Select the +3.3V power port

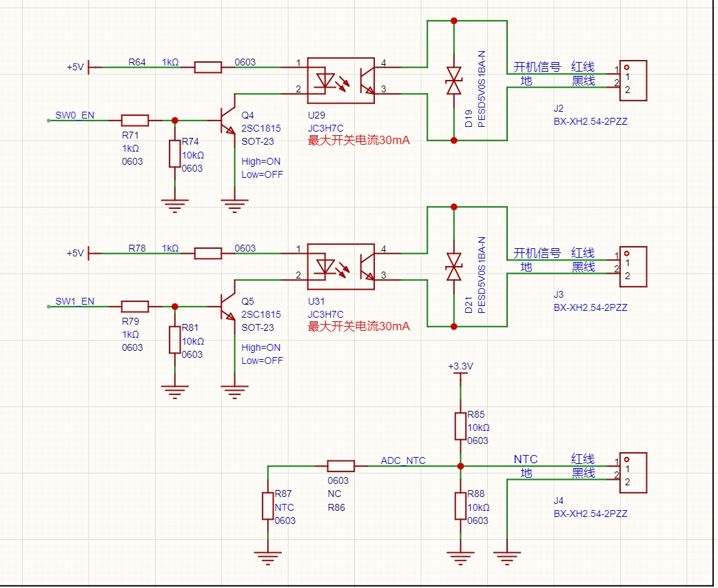460,367
